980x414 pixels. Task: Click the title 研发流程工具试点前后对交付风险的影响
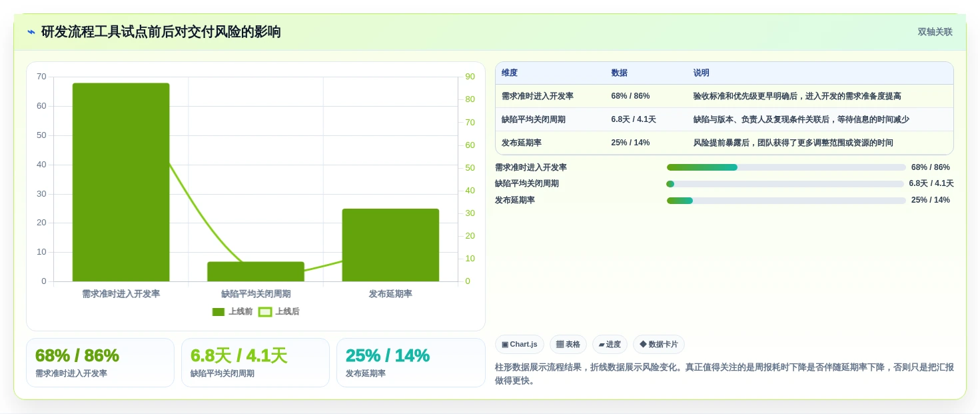point(161,32)
